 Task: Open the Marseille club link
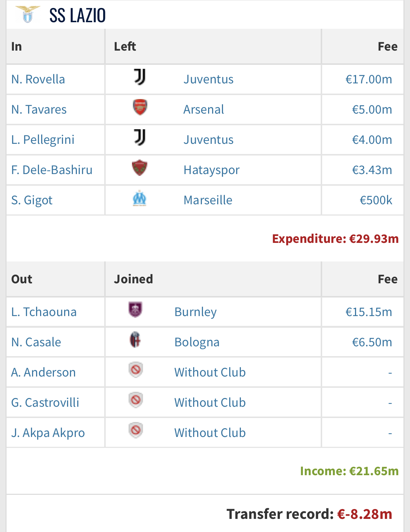[x=208, y=200]
